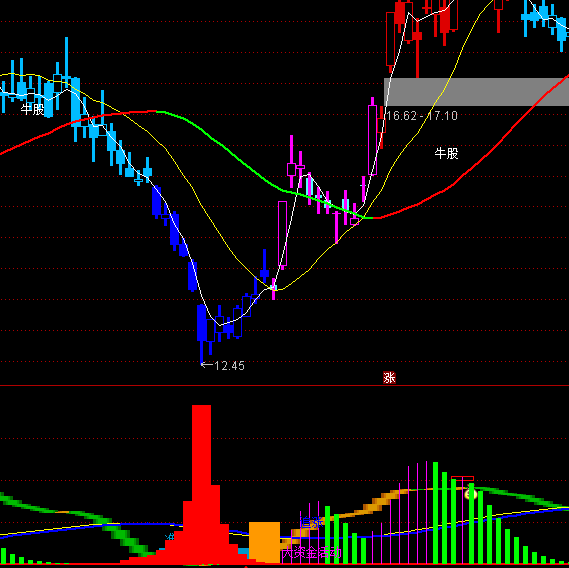
Task: Click the orange block in the indicator panel
Action: point(265,542)
